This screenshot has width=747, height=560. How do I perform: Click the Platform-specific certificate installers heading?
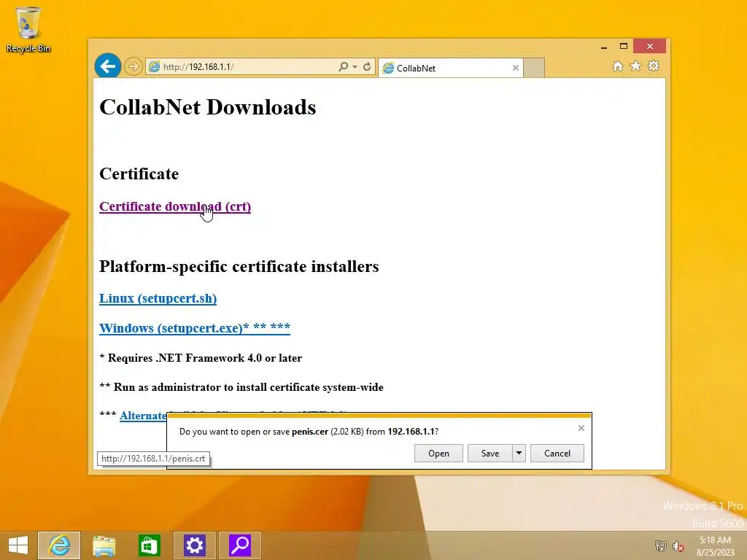click(x=239, y=266)
